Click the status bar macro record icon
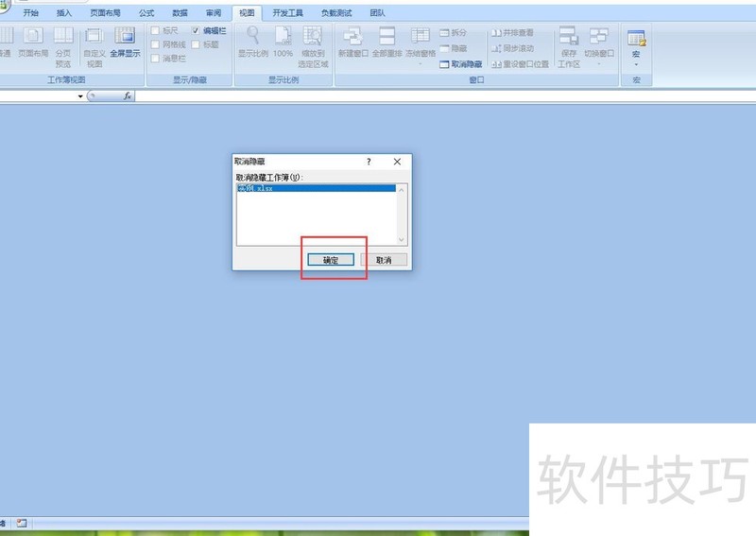756x536 pixels. [x=22, y=523]
